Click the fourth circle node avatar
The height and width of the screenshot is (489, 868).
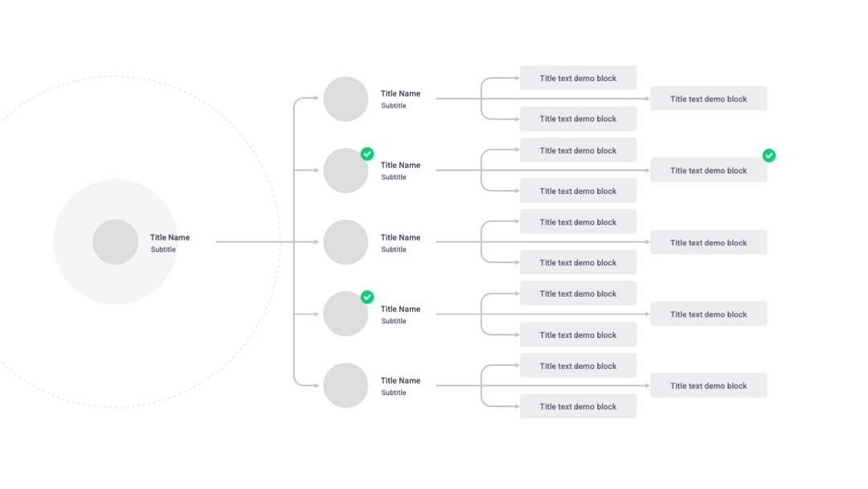[x=346, y=314]
